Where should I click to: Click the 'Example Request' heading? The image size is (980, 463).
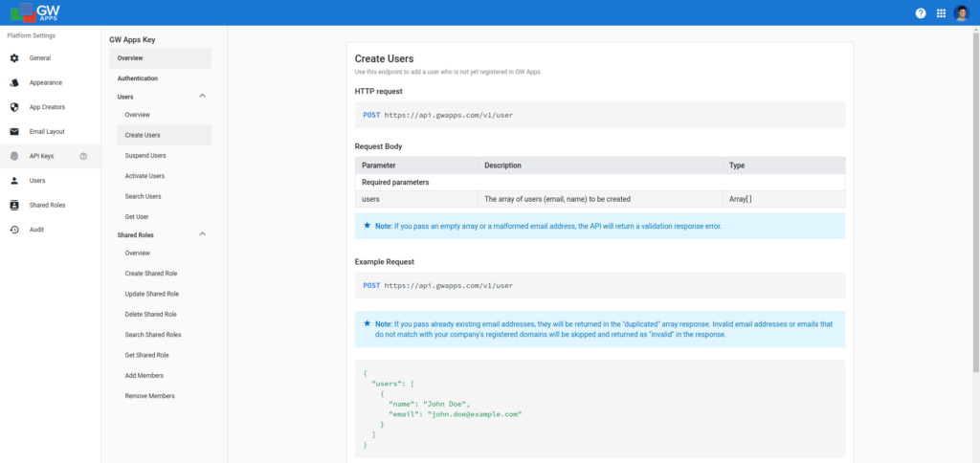[385, 262]
